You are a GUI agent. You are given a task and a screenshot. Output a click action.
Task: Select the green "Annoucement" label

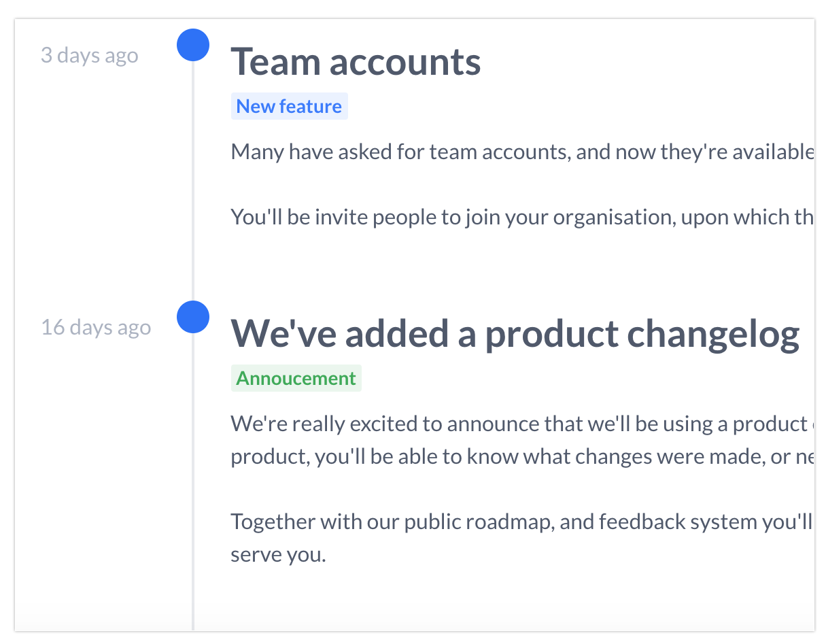tap(296, 378)
